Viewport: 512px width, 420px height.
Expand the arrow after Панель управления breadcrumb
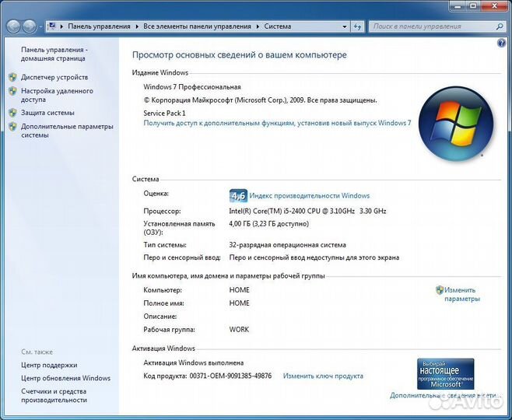click(137, 26)
